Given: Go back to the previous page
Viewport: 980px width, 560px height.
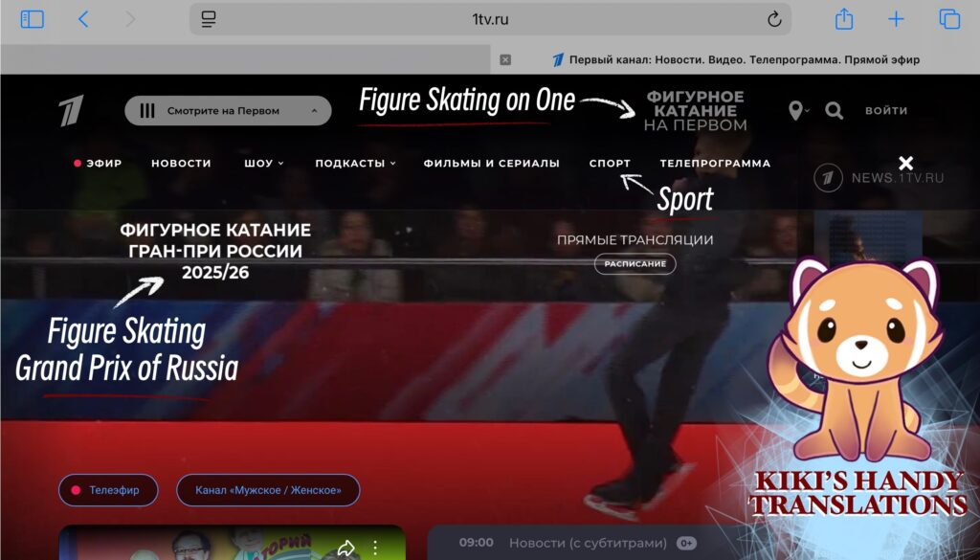Looking at the screenshot, I should 83,19.
